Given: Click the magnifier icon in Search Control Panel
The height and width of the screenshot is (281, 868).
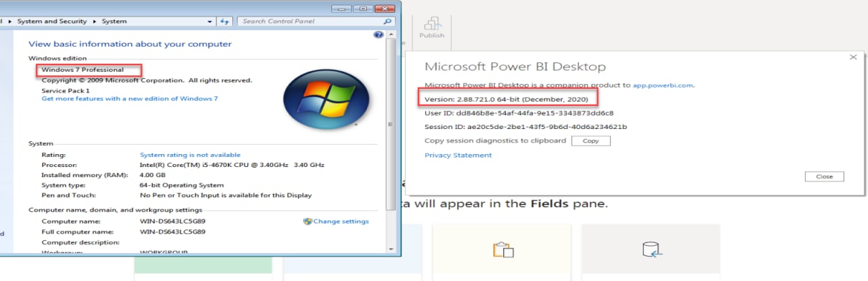Looking at the screenshot, I should (x=388, y=22).
